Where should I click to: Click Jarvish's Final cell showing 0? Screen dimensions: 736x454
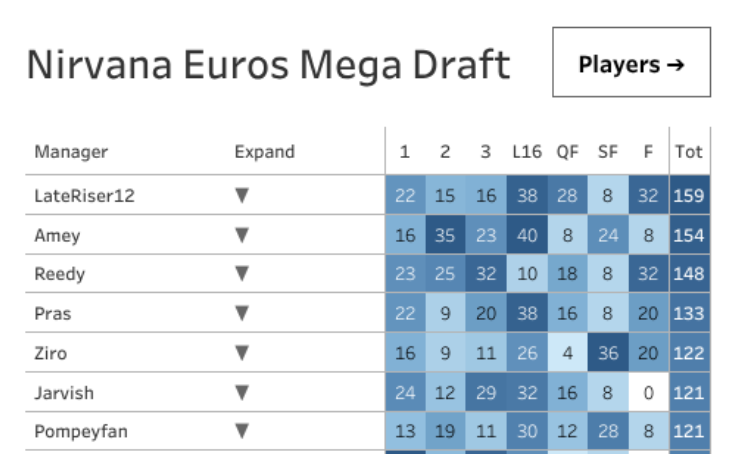click(648, 392)
